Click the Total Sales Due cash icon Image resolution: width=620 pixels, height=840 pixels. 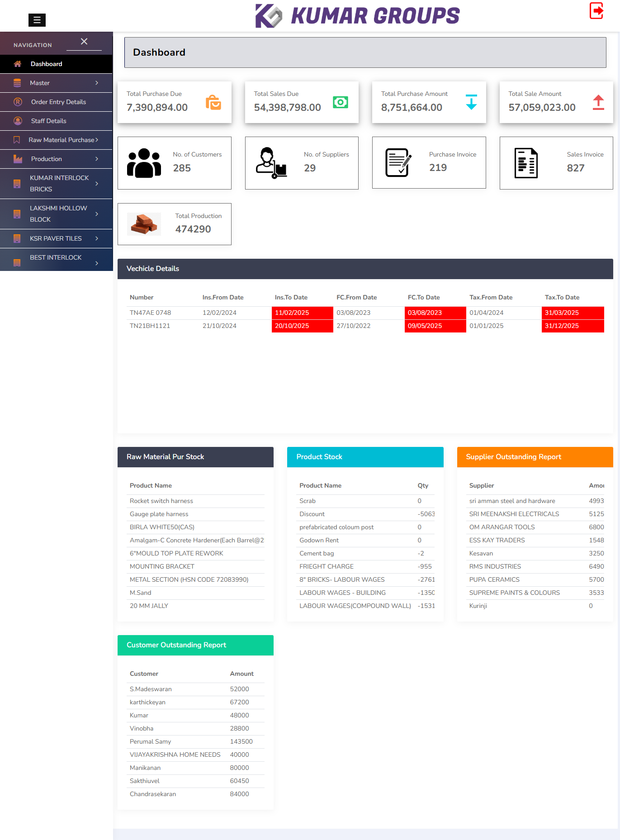340,102
